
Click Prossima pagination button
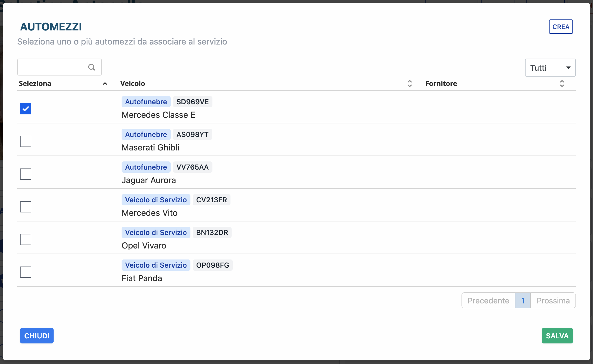[553, 301]
